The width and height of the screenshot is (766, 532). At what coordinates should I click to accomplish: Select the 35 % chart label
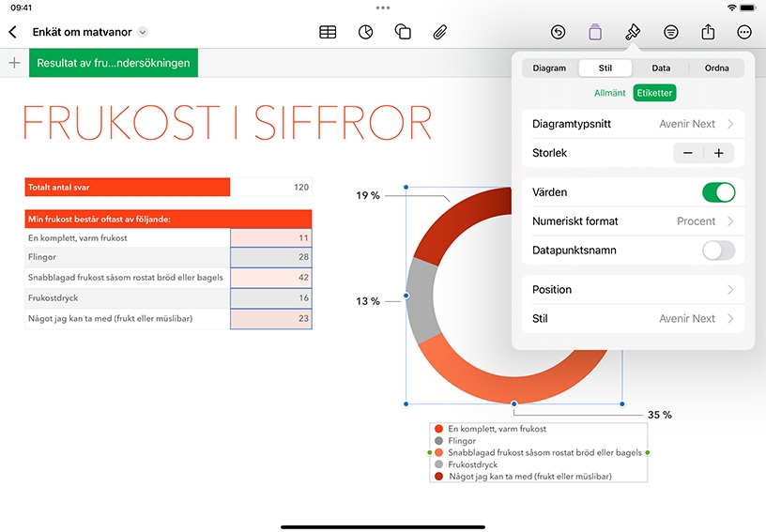point(660,415)
